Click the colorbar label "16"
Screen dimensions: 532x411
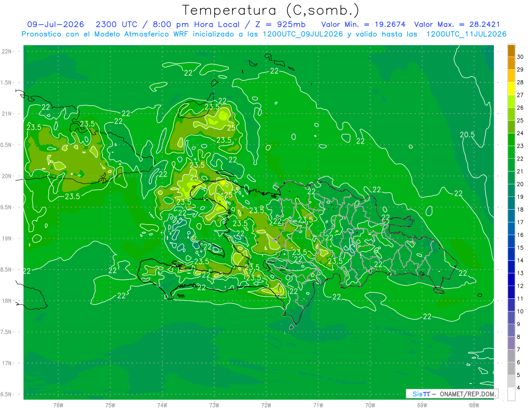[520, 235]
